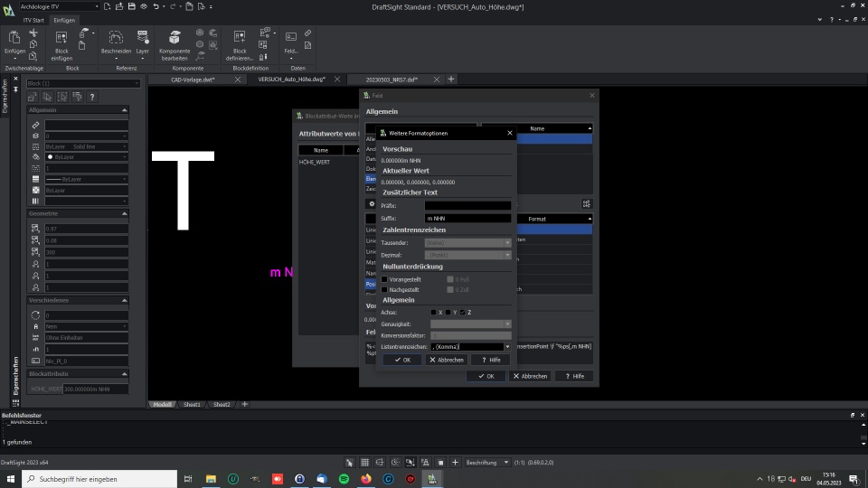The height and width of the screenshot is (488, 868).
Task: Enable the Vorangestellt checkbox
Action: click(384, 279)
